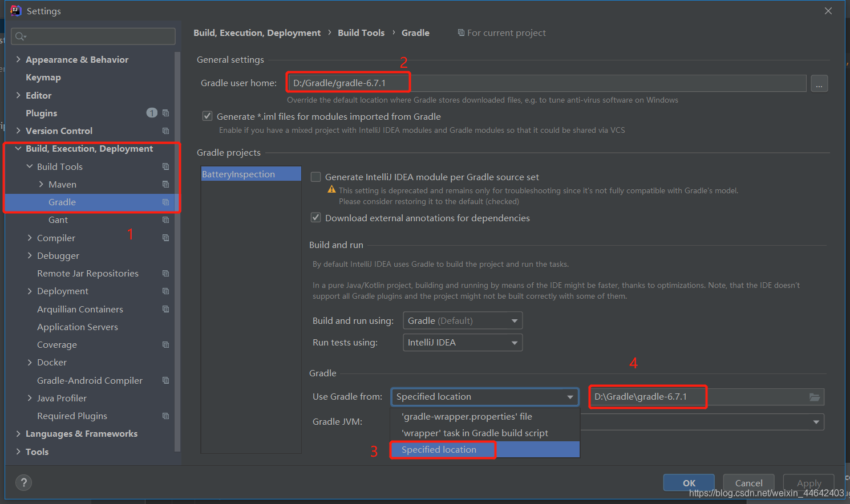Viewport: 850px width, 504px height.
Task: Expand the Debugger node
Action: click(x=30, y=255)
